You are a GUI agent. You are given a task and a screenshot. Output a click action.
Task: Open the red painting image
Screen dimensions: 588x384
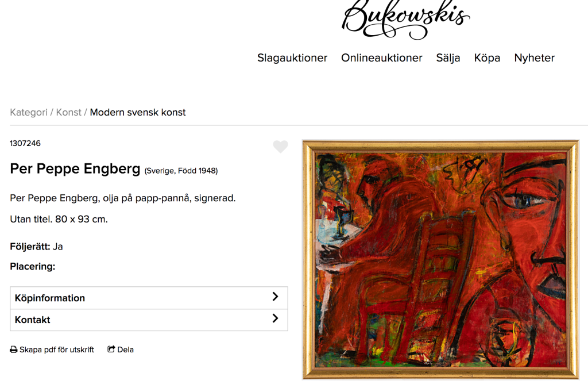point(440,260)
